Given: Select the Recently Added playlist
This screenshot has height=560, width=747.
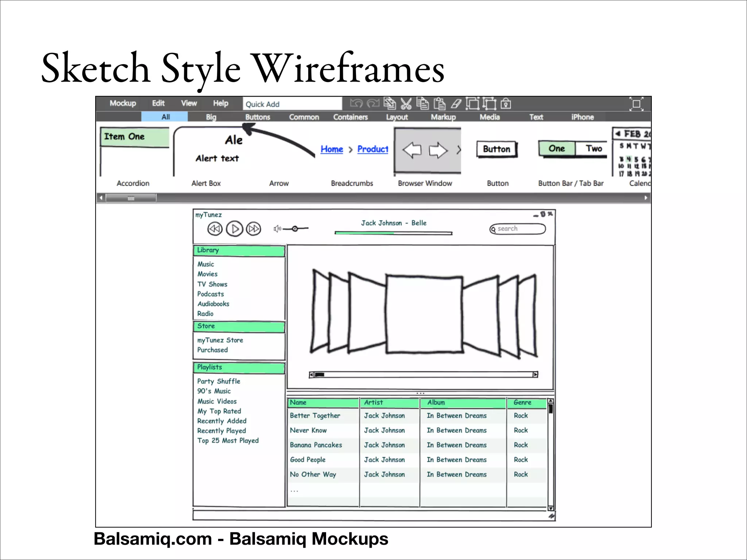Looking at the screenshot, I should click(222, 421).
